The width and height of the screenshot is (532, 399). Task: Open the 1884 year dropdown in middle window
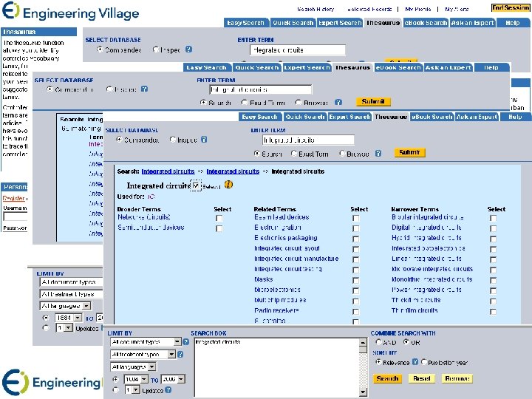pyautogui.click(x=68, y=318)
